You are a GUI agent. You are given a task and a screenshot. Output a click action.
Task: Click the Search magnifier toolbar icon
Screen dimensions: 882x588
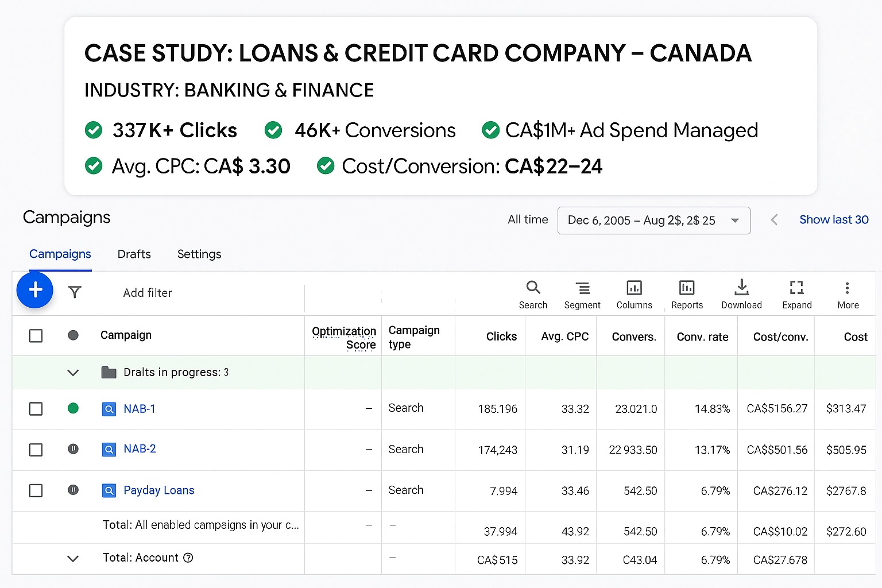click(533, 287)
